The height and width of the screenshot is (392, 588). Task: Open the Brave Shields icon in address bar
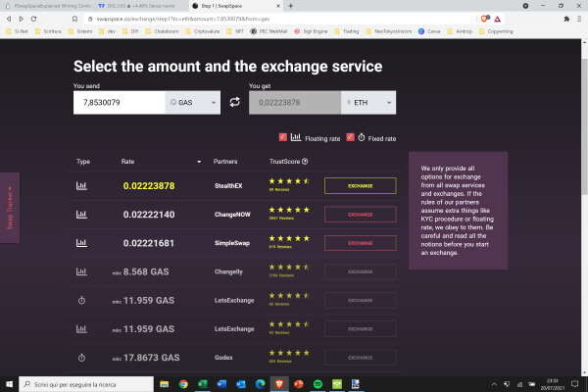pos(485,19)
